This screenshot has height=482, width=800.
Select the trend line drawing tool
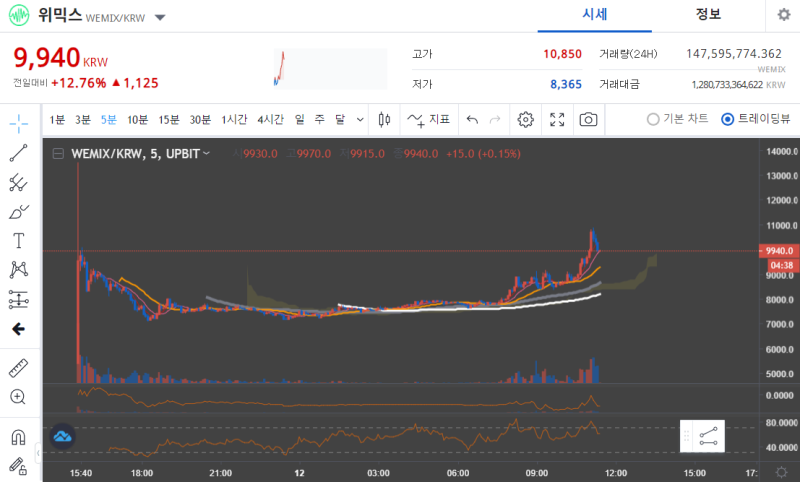19,153
